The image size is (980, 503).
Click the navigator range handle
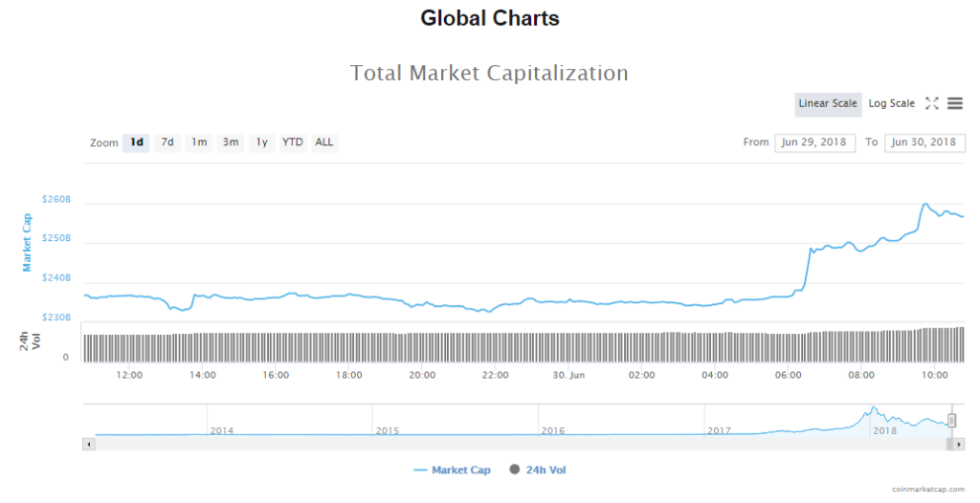coord(951,422)
